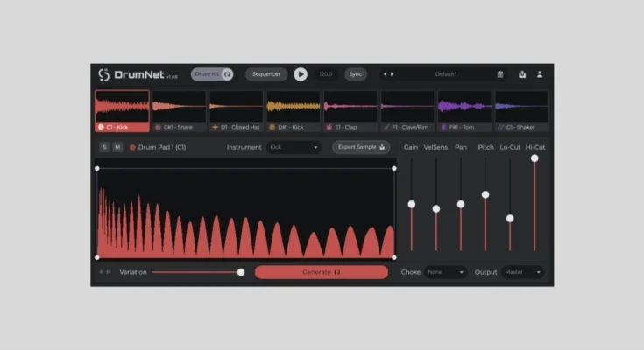Expand the Choke dropdown
The width and height of the screenshot is (644, 350).
click(x=446, y=272)
